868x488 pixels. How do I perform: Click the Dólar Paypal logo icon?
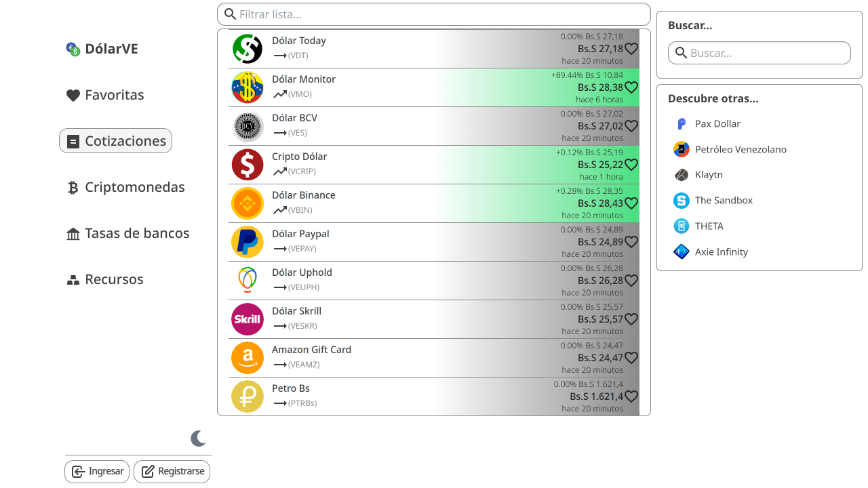[x=248, y=242]
